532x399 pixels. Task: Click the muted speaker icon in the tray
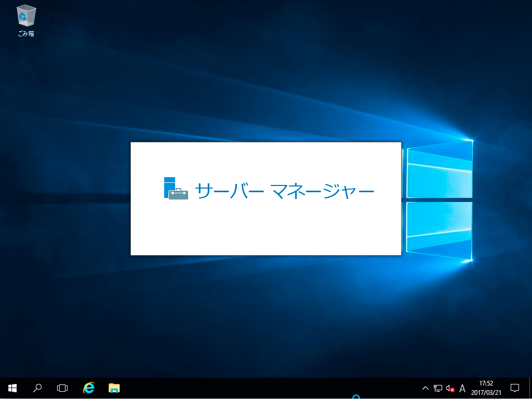449,388
